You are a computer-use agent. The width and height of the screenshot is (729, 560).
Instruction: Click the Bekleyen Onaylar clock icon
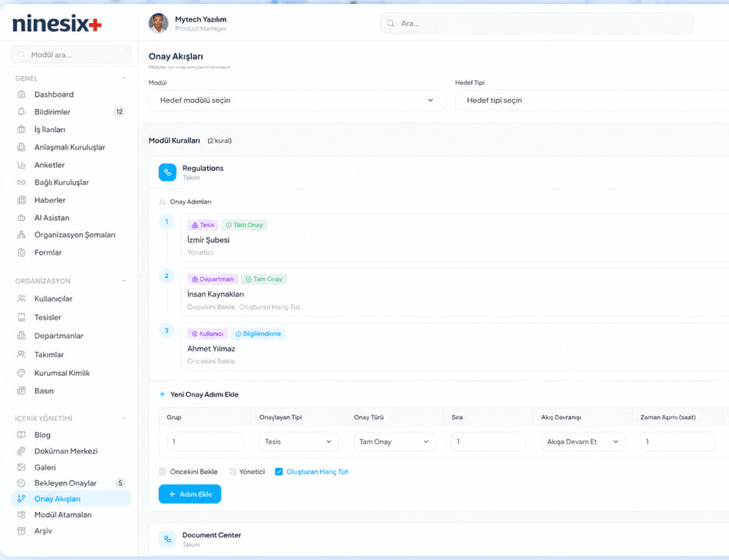tap(21, 483)
